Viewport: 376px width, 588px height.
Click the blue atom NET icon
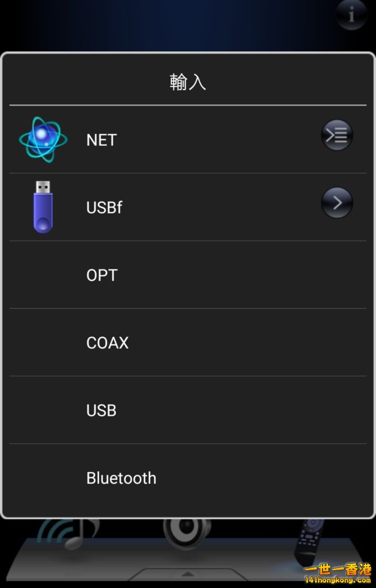pos(43,140)
